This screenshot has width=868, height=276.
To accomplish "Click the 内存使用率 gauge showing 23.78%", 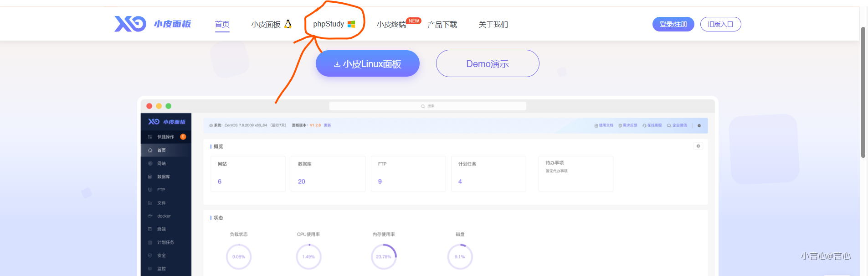I will click(x=384, y=256).
